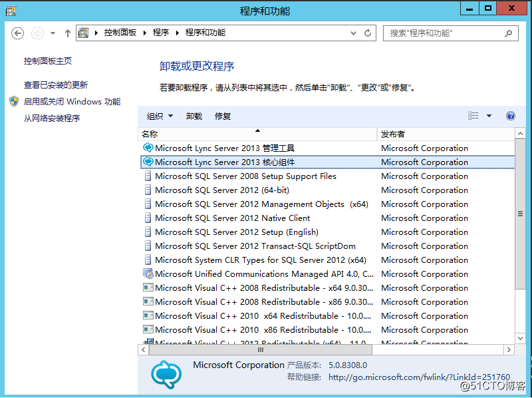This screenshot has height=398, width=532.
Task: Select SQL Server 2008 Setup Support Files icon
Action: (x=148, y=176)
